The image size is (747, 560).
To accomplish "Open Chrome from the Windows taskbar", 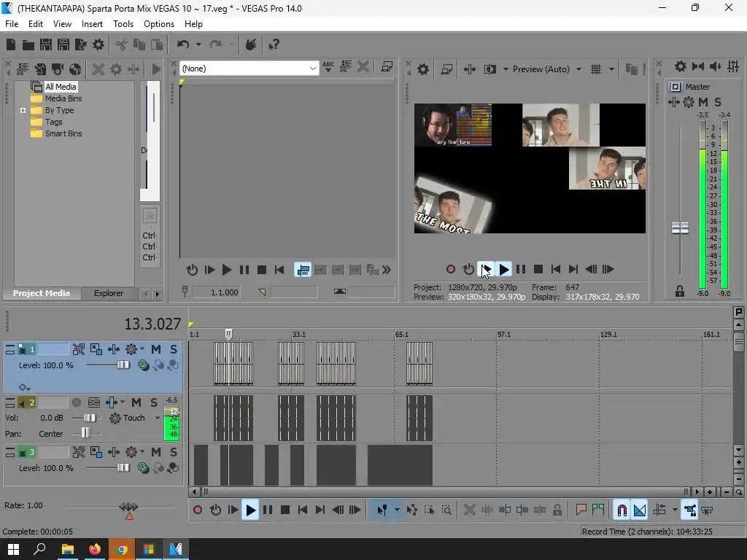I will click(122, 550).
